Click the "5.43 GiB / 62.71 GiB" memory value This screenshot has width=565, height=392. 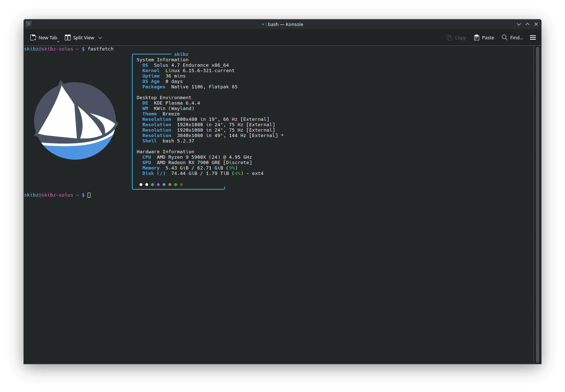coord(194,168)
